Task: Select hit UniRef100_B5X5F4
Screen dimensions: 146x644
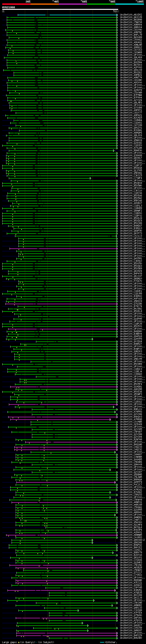Action: pyautogui.click(x=131, y=384)
